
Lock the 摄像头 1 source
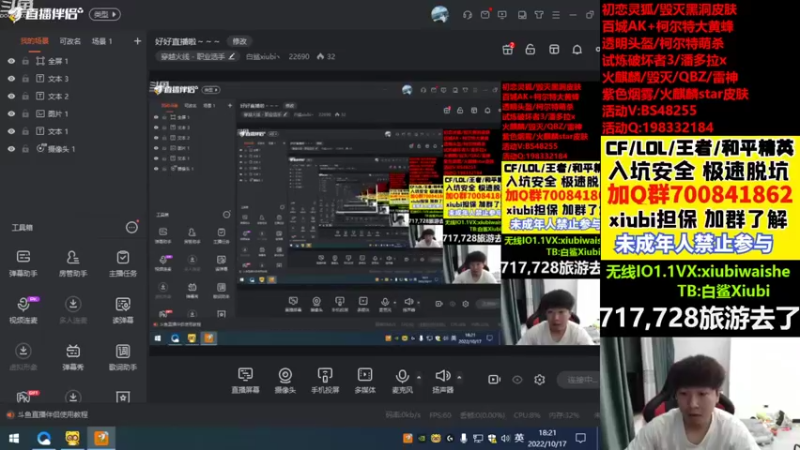pos(25,149)
